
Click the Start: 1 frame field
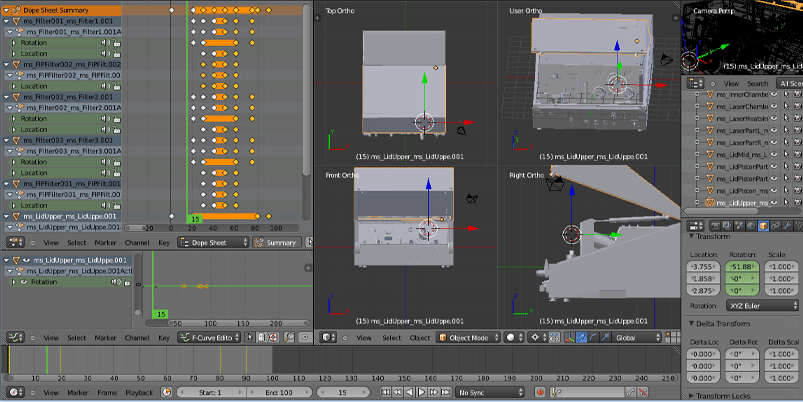tap(210, 392)
